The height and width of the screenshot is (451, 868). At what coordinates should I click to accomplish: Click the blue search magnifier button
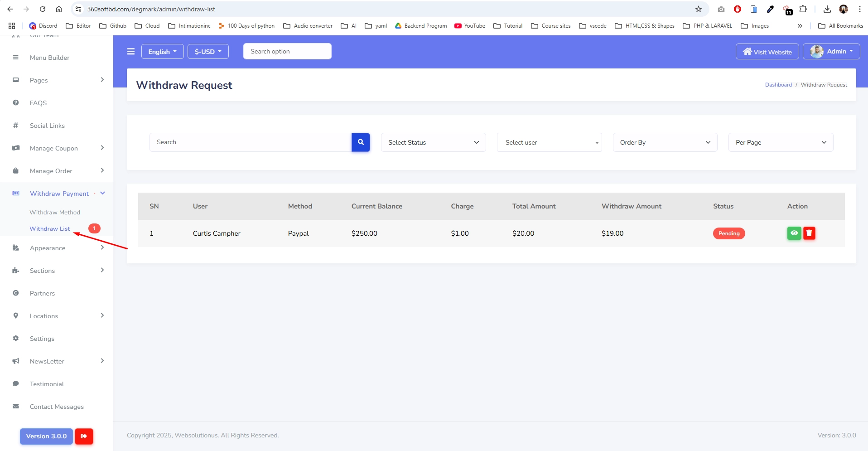point(361,142)
